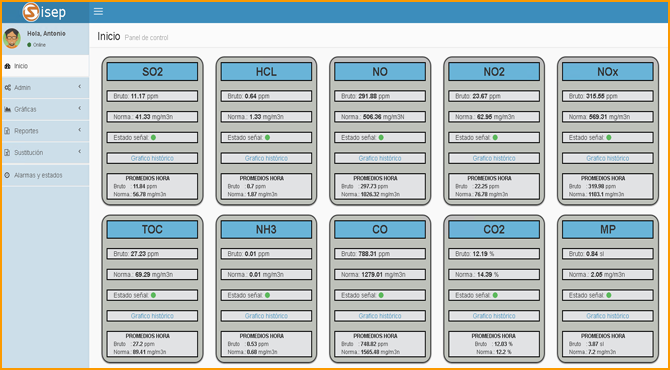670x370 pixels.
Task: Toggle the sidebar with hamburger icon
Action: (x=98, y=12)
